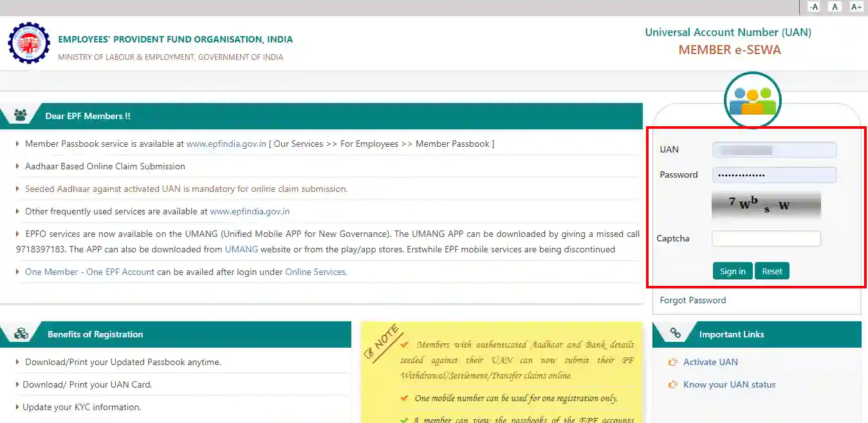
Task: Click the -A font reduce icon
Action: tap(813, 6)
